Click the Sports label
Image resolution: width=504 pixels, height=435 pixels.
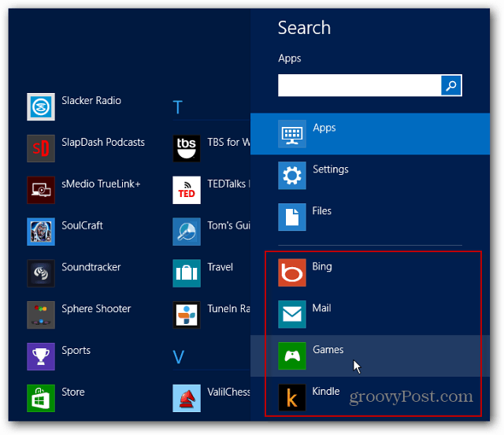coord(76,351)
